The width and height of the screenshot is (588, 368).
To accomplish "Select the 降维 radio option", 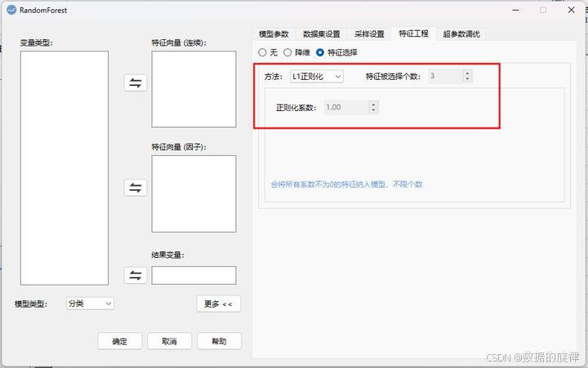I will [287, 52].
